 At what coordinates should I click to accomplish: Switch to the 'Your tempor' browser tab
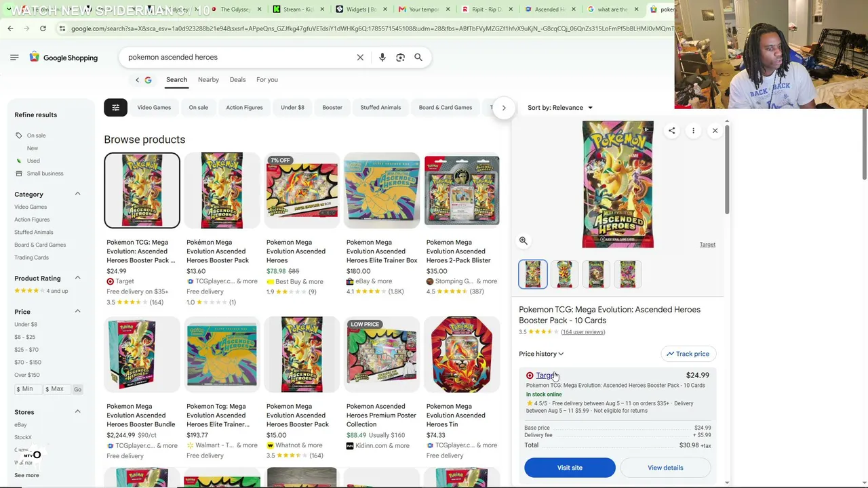[x=424, y=9]
